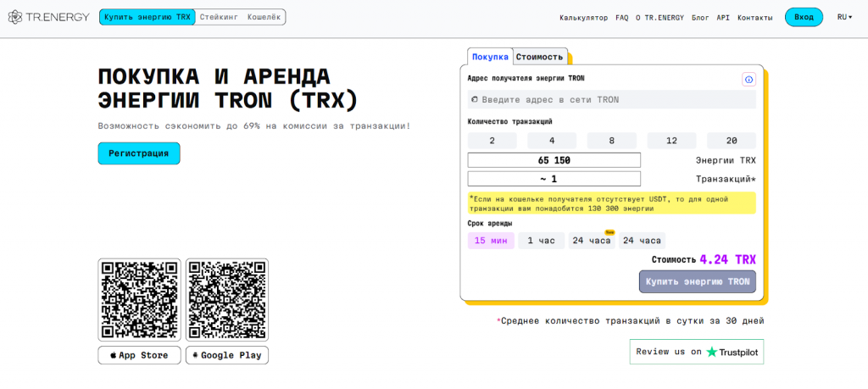Image resolution: width=868 pixels, height=389 pixels.
Task: Click the Энергии TRX label
Action: point(726,160)
